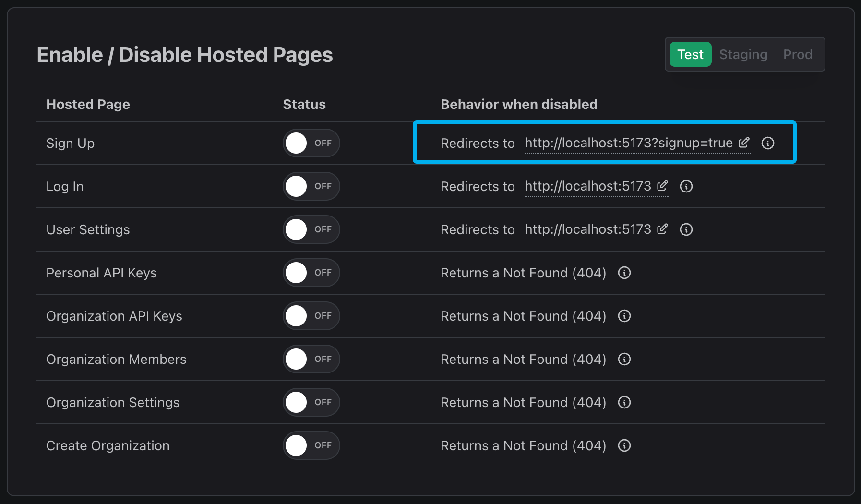
Task: Click the Hosted Page column header
Action: click(x=88, y=104)
